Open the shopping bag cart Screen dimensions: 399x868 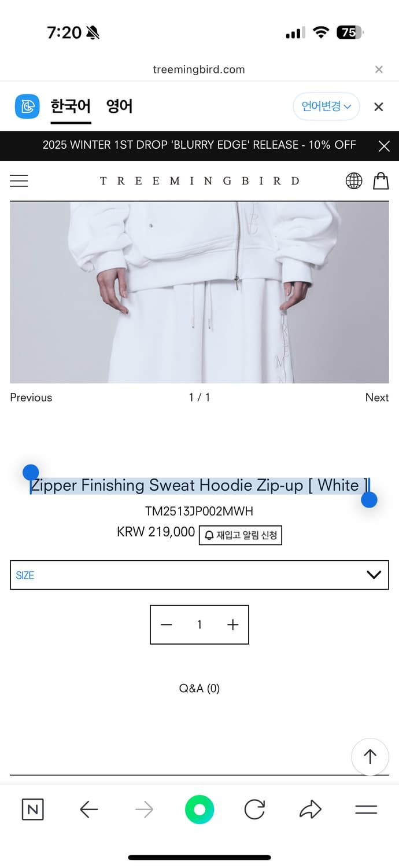coord(380,181)
